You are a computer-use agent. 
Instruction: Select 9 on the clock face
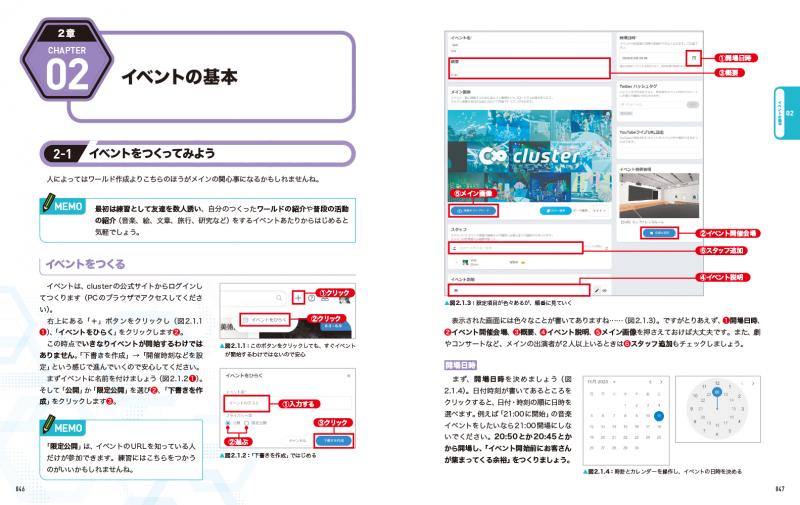[691, 409]
